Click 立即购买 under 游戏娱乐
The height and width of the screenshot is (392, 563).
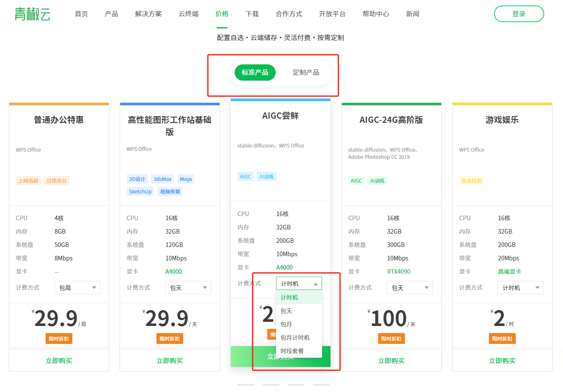coord(502,361)
